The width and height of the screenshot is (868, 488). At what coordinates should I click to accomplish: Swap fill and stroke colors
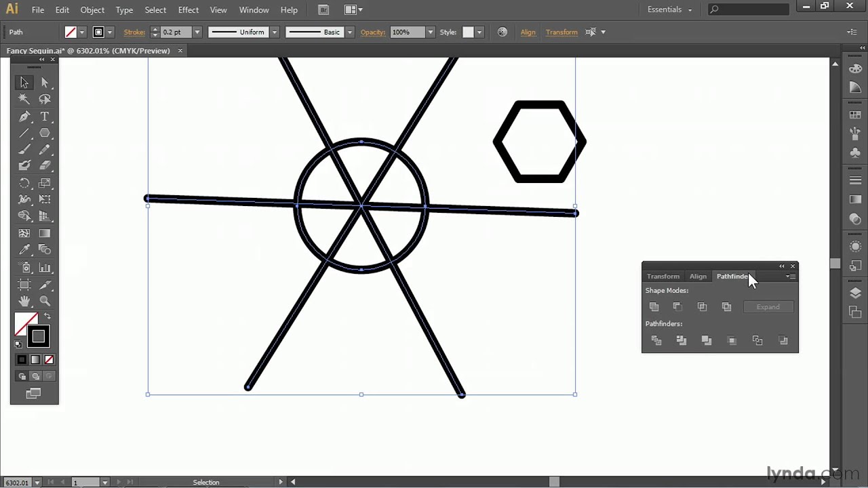47,316
